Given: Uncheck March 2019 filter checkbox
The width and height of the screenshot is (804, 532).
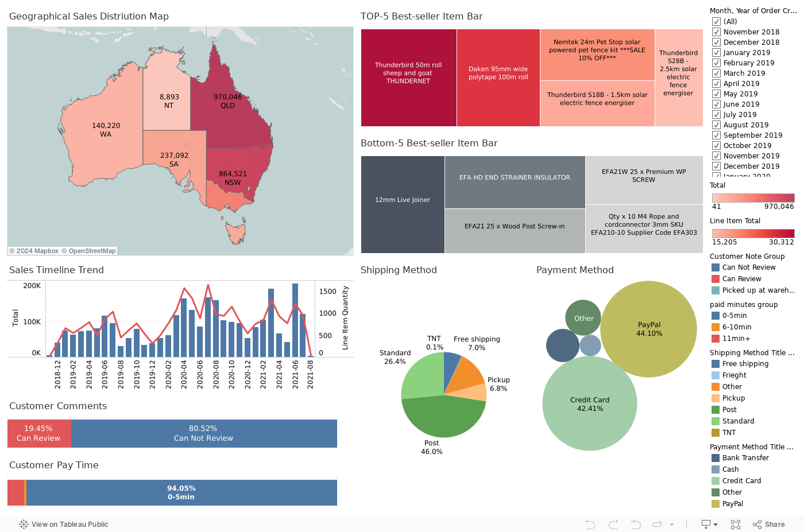Looking at the screenshot, I should 716,73.
